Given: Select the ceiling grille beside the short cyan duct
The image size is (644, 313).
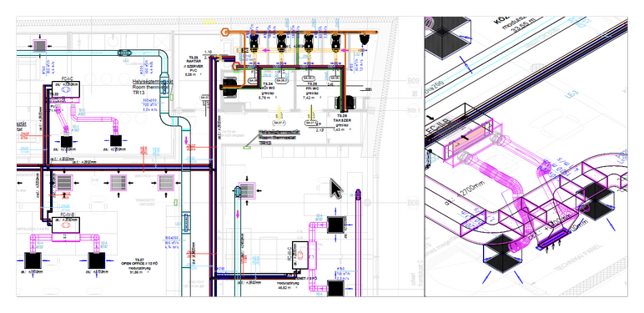Looking at the screenshot, I should (x=247, y=190).
